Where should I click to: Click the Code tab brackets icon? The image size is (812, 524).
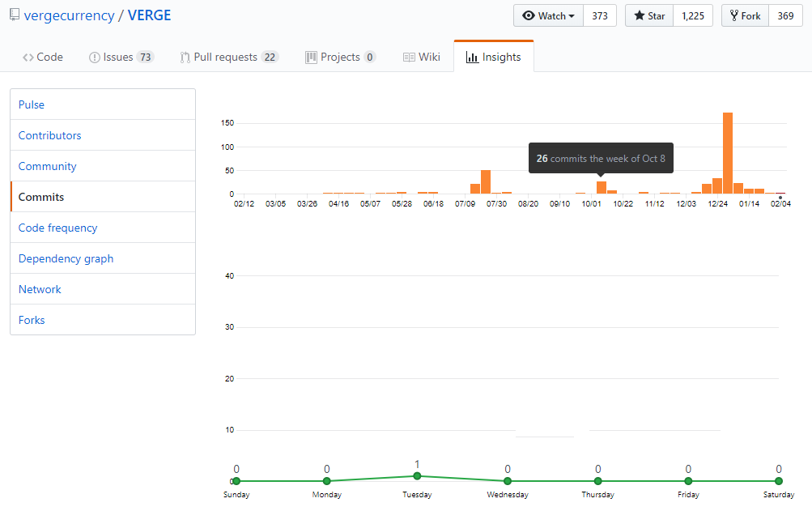(28, 57)
